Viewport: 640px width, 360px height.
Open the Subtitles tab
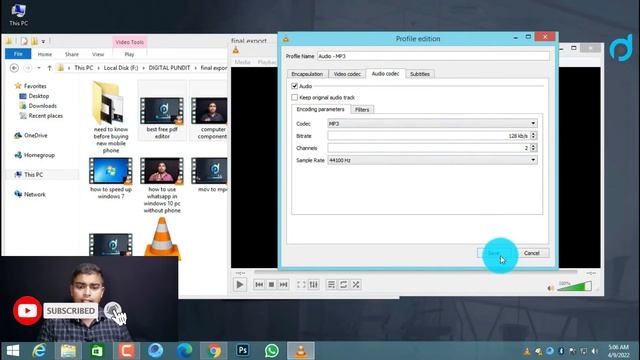[420, 74]
